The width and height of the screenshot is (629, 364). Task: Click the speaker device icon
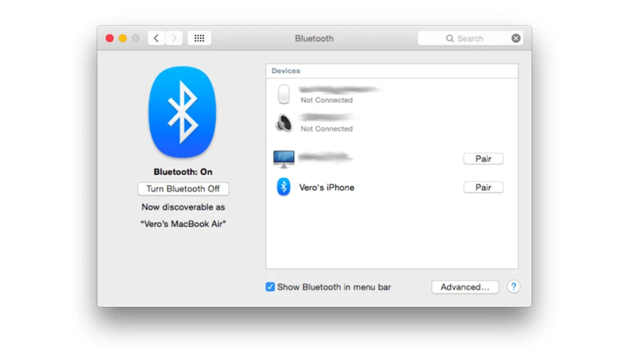tap(283, 122)
